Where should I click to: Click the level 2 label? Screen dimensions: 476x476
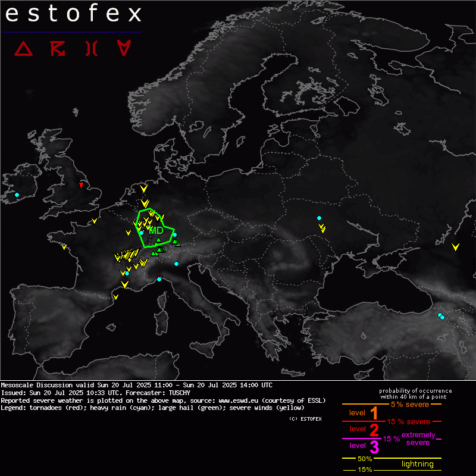coord(364,429)
